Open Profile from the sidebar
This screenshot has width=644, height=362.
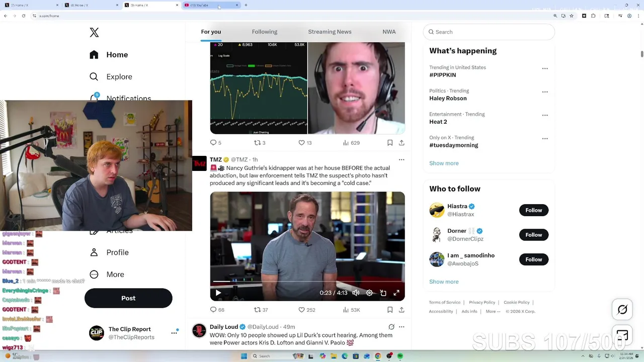[109, 252]
